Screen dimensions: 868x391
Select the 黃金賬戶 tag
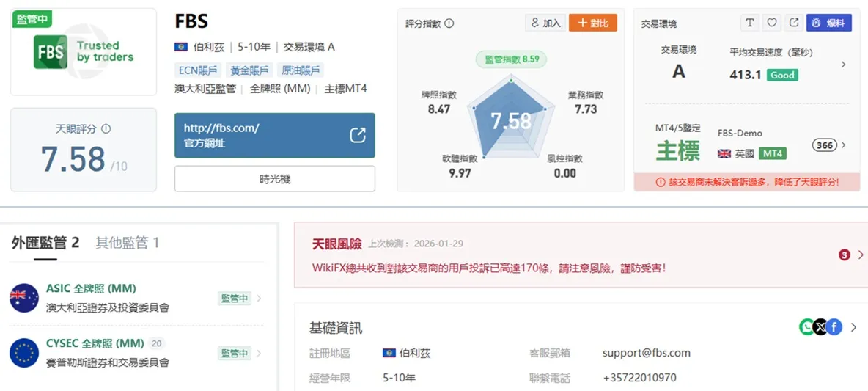tap(250, 70)
